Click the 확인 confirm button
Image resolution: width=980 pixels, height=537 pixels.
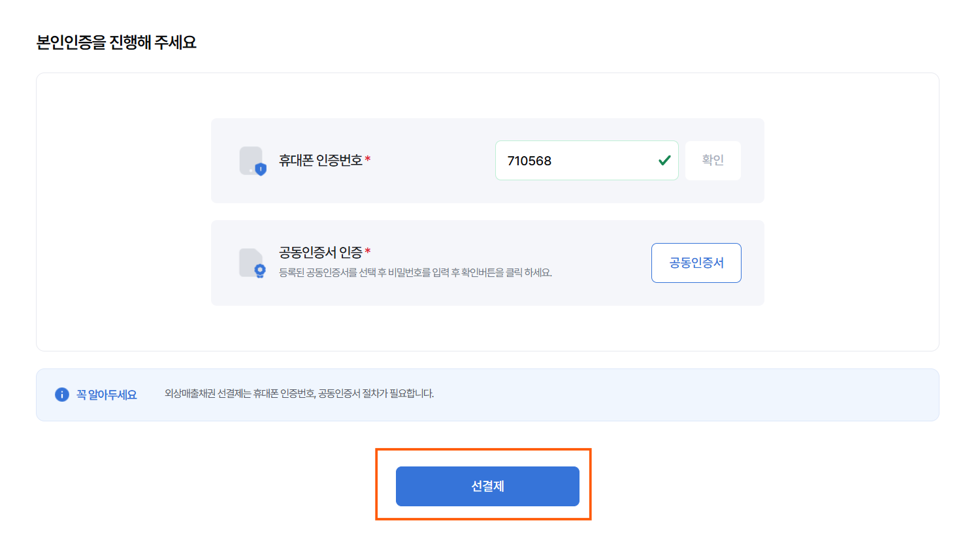point(713,160)
